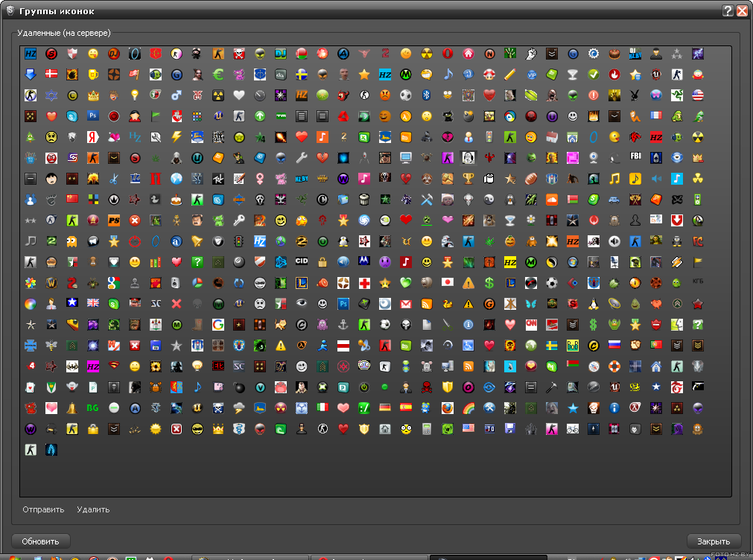
Task: Pick the Gmail envelope icon
Action: click(406, 304)
